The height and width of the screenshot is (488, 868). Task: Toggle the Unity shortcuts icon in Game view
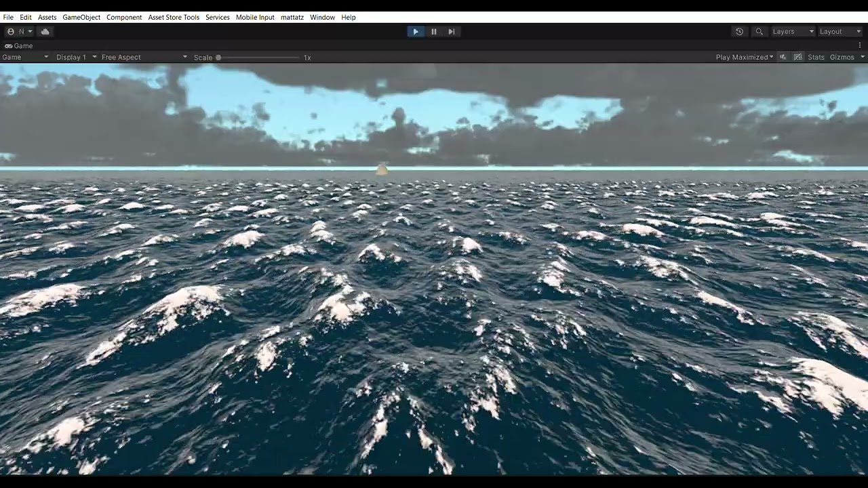[798, 58]
